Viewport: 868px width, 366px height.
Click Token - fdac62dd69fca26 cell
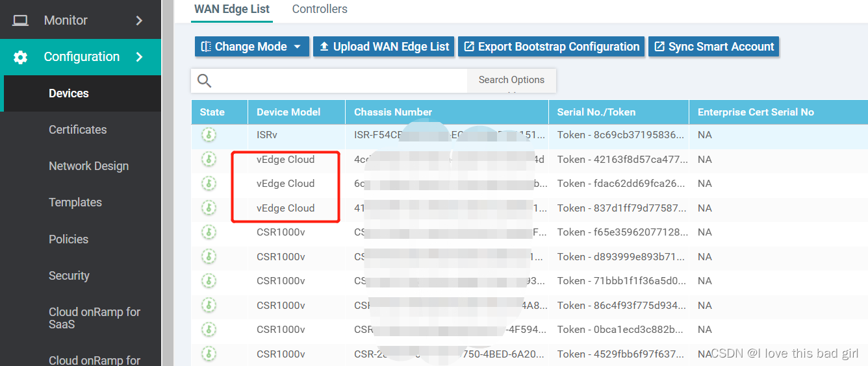pyautogui.click(x=620, y=184)
